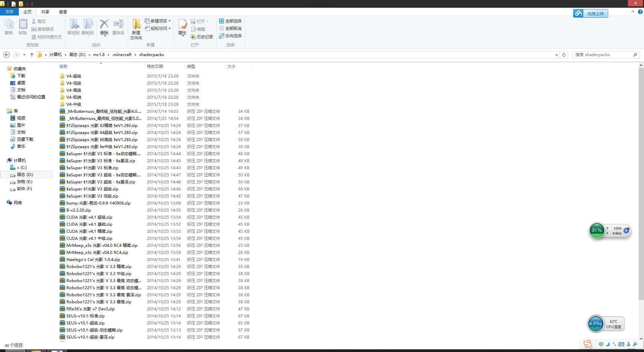
Task: Click the cloud upload (拖拽上传) button
Action: 591,13
